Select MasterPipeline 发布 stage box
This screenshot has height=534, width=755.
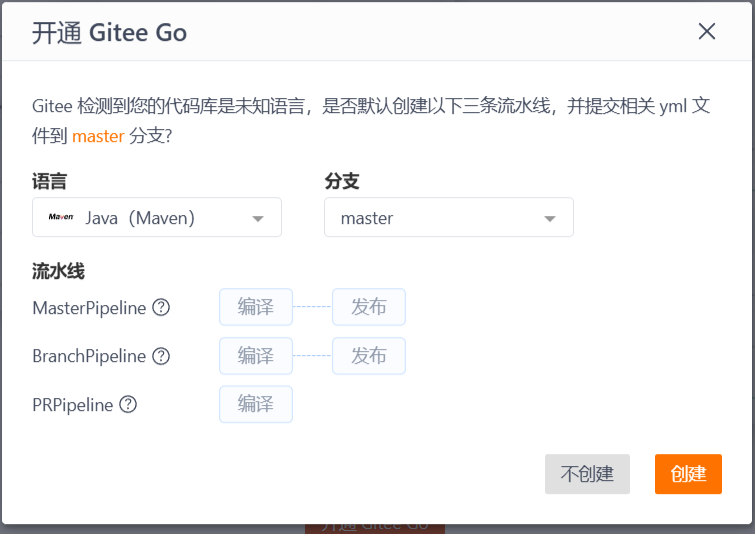(x=369, y=307)
